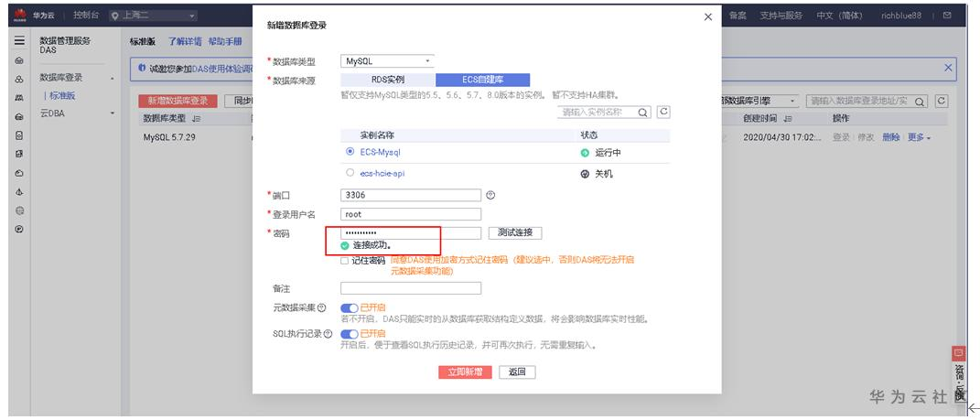Select the ECS-Mysql instance radio button
This screenshot has height=420, width=980.
[x=350, y=151]
